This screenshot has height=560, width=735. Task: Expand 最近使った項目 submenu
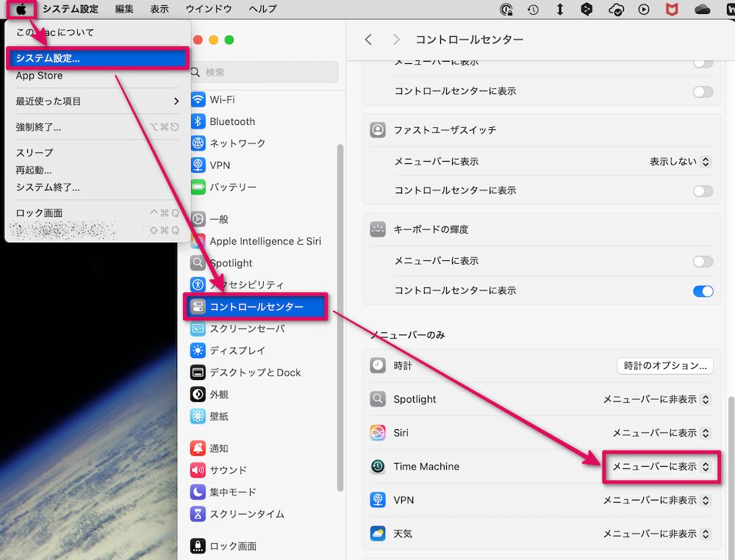pos(97,101)
